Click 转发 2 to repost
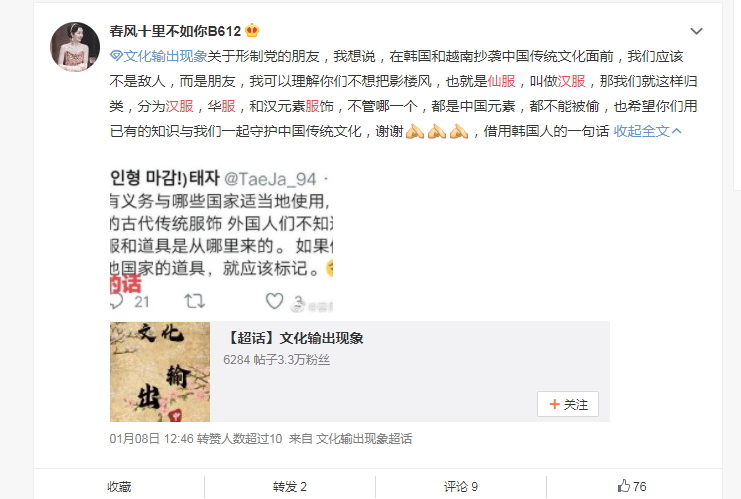 tap(290, 487)
